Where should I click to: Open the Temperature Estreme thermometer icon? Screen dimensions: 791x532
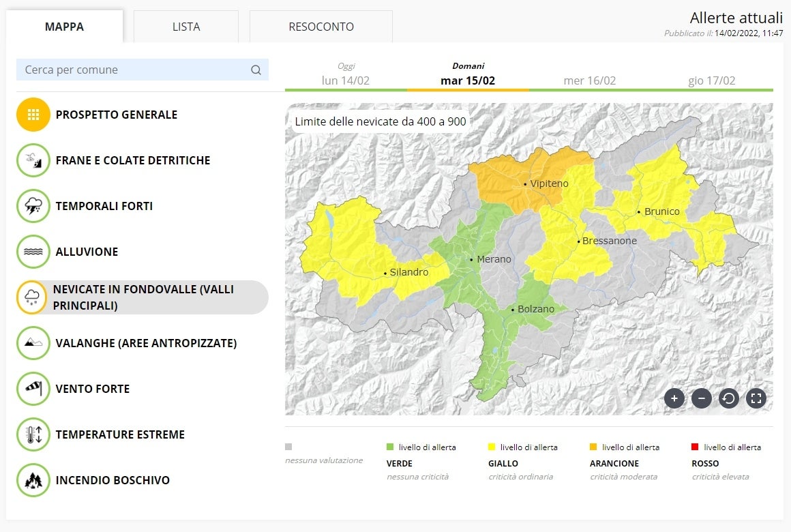click(x=33, y=434)
